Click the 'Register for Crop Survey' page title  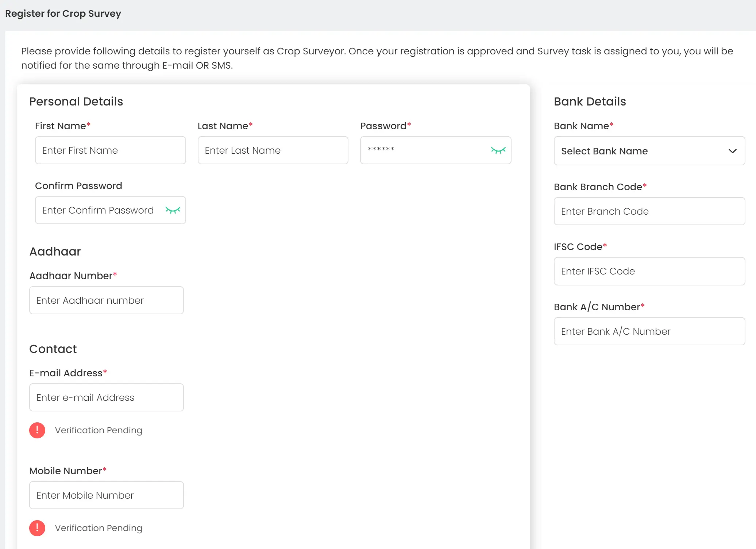(x=63, y=14)
